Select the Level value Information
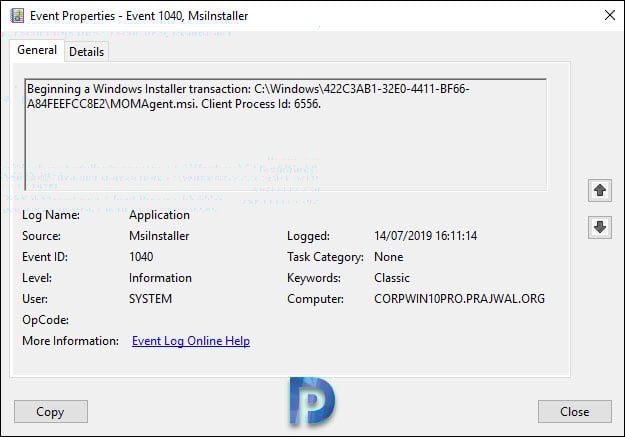This screenshot has height=437, width=625. coord(160,278)
